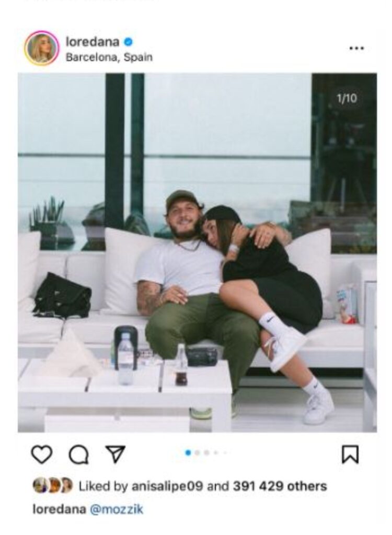
Task: Open loredana's profile from the caption
Action: (59, 509)
